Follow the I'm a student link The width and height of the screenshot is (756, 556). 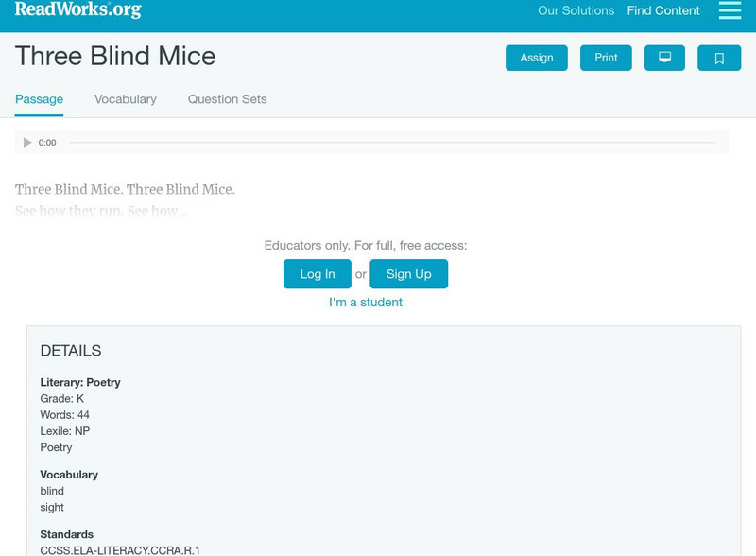[x=366, y=303]
